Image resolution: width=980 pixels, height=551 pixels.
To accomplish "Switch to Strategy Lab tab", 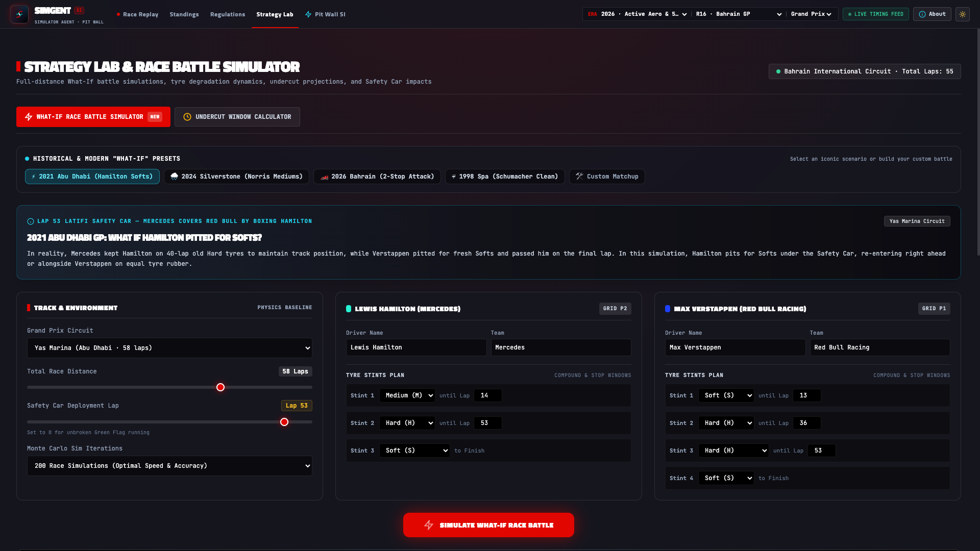I will click(x=275, y=14).
